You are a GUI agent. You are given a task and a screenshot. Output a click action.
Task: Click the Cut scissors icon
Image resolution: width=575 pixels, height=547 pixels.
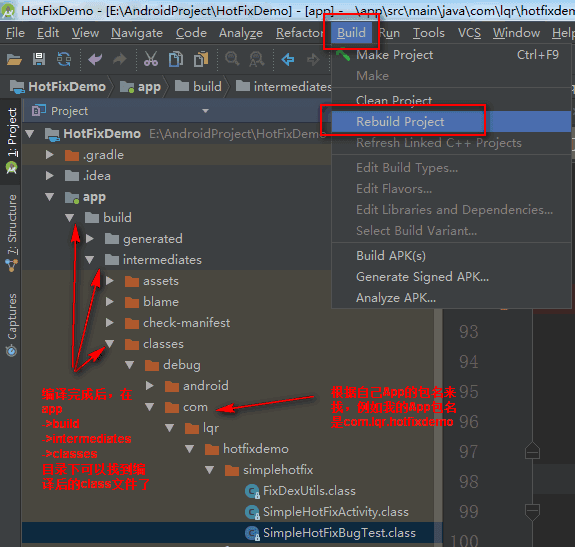click(151, 59)
